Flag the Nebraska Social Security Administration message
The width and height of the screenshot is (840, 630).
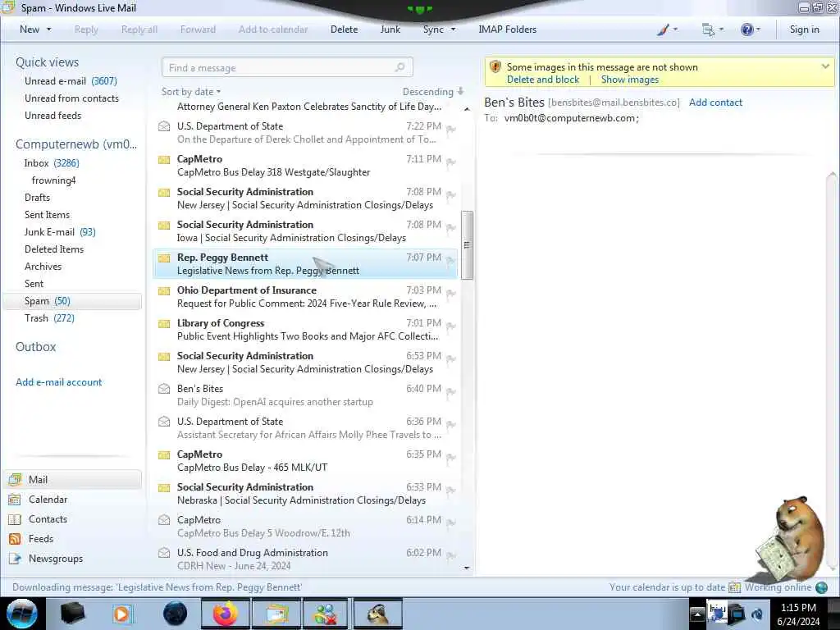coord(451,491)
